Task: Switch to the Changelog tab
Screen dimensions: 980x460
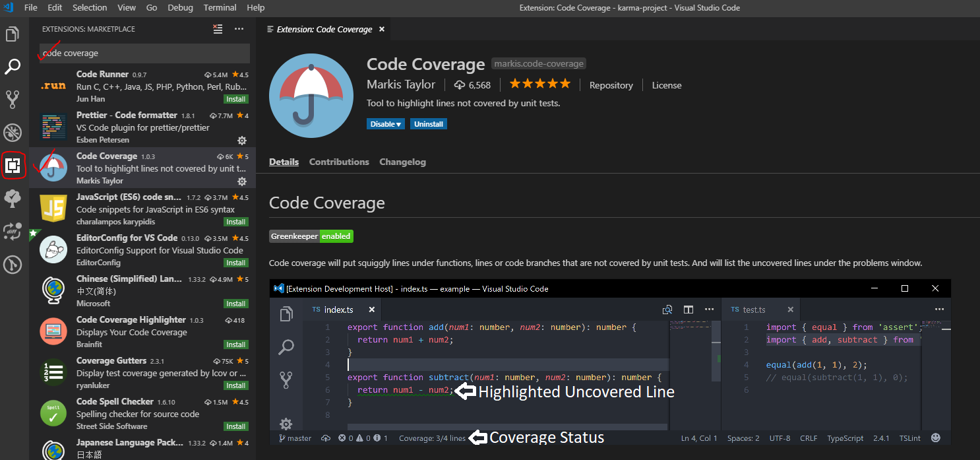Action: pos(403,162)
